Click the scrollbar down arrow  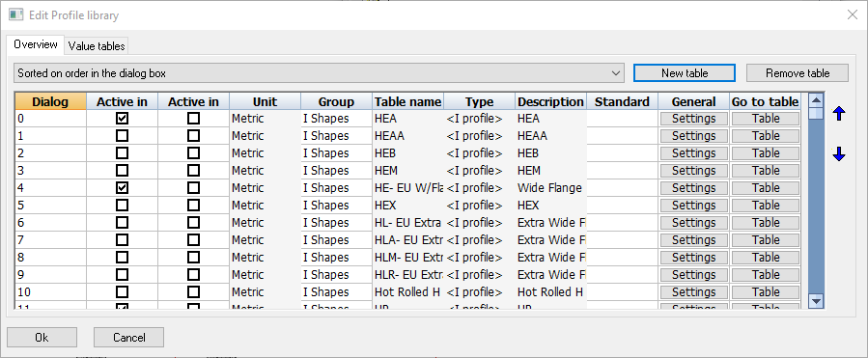[x=816, y=301]
